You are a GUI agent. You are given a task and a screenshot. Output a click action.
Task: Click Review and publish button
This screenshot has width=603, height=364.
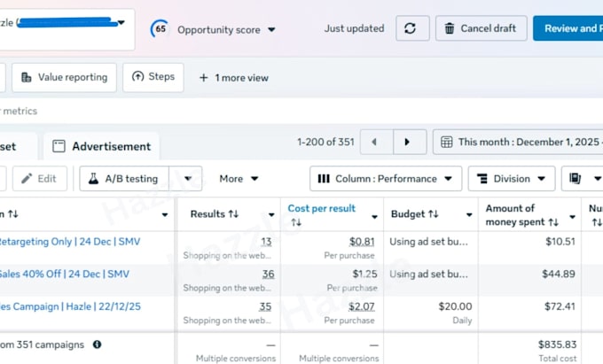pyautogui.click(x=568, y=28)
